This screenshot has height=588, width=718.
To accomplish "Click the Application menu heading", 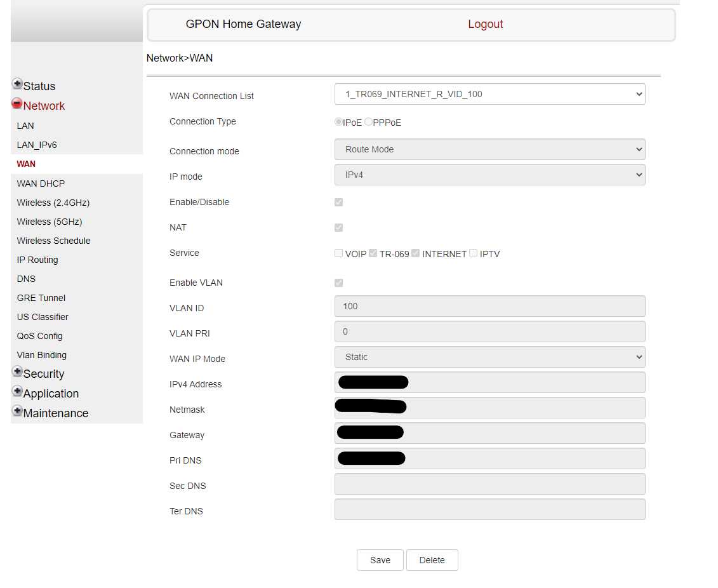I will [x=51, y=394].
